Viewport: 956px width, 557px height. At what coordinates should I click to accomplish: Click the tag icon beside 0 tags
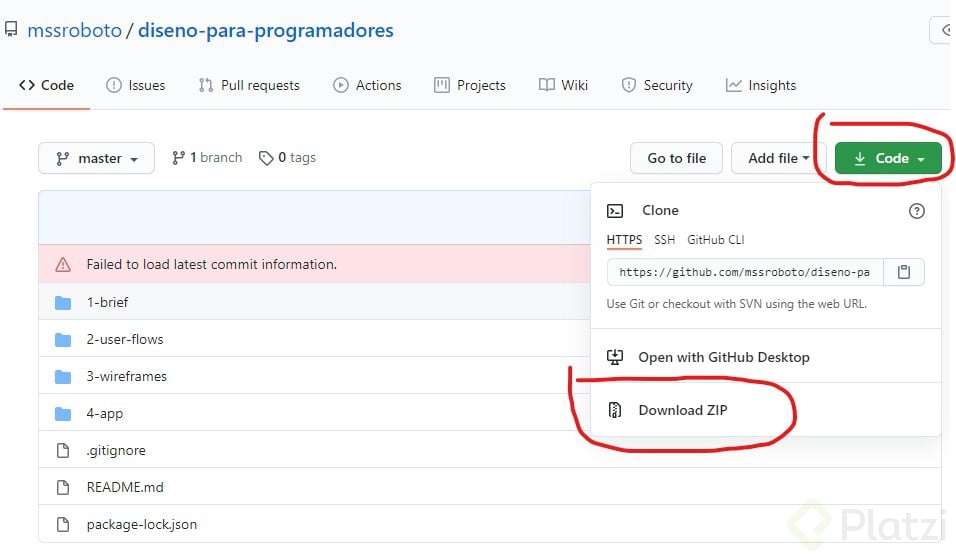point(266,158)
